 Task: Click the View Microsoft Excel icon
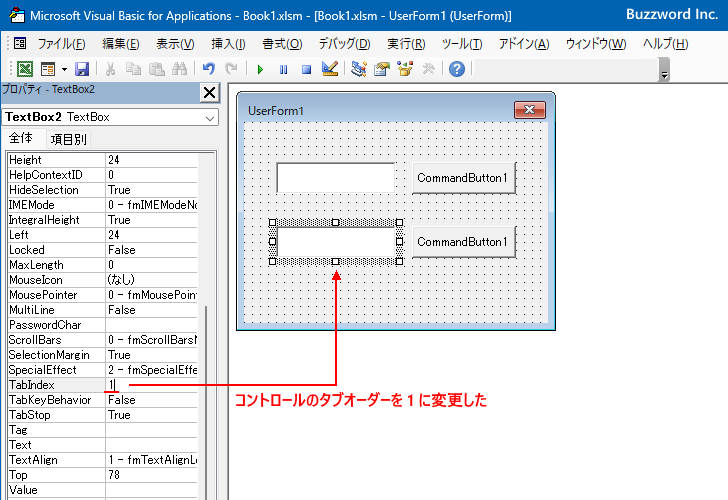coord(24,69)
